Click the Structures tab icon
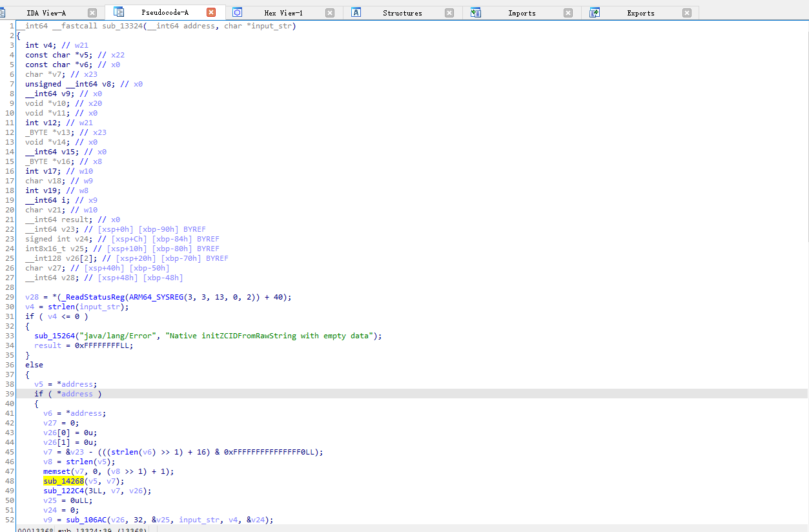This screenshot has height=532, width=809. (356, 12)
